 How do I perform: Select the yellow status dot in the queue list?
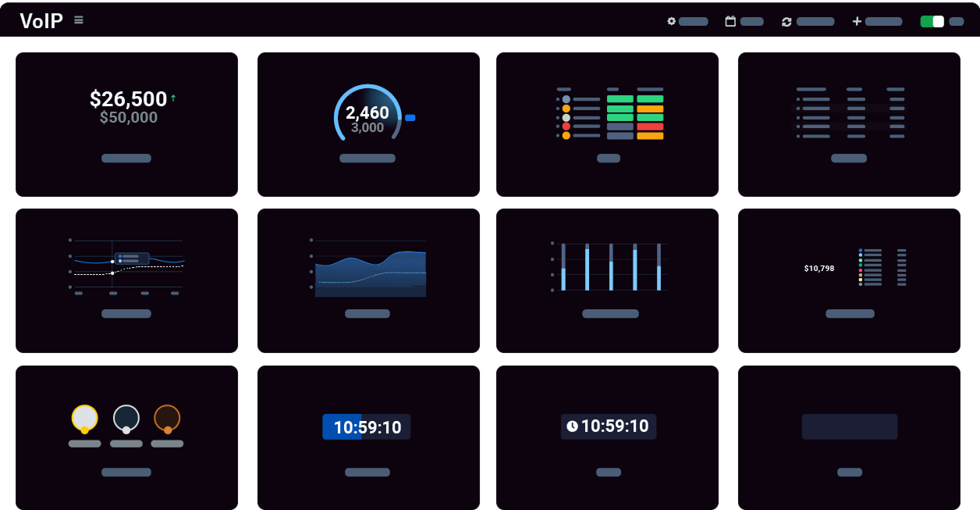(566, 109)
